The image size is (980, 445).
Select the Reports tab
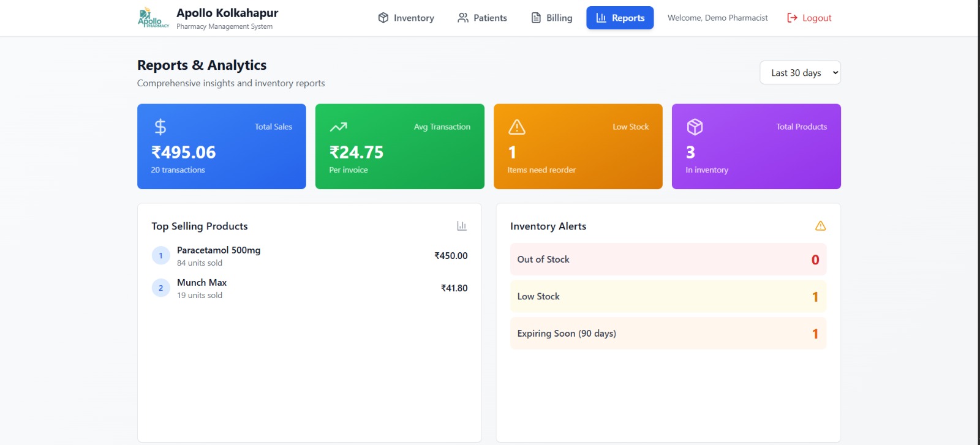[x=620, y=18]
